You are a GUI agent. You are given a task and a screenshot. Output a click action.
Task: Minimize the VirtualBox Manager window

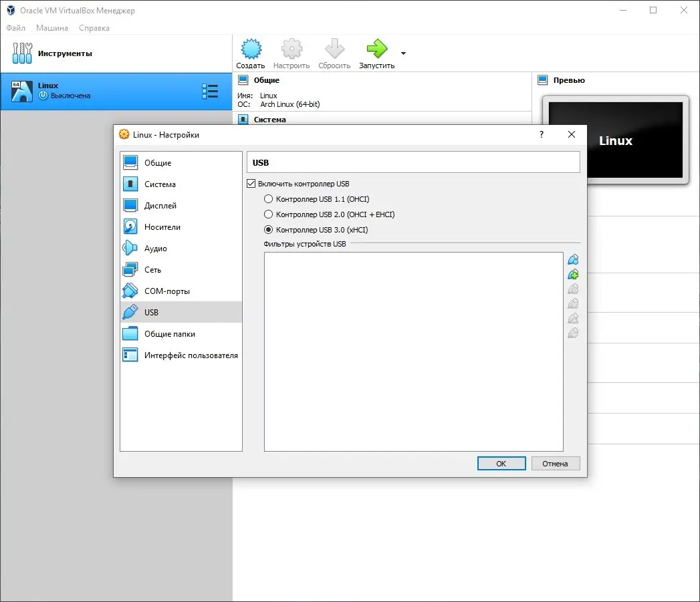coord(622,10)
